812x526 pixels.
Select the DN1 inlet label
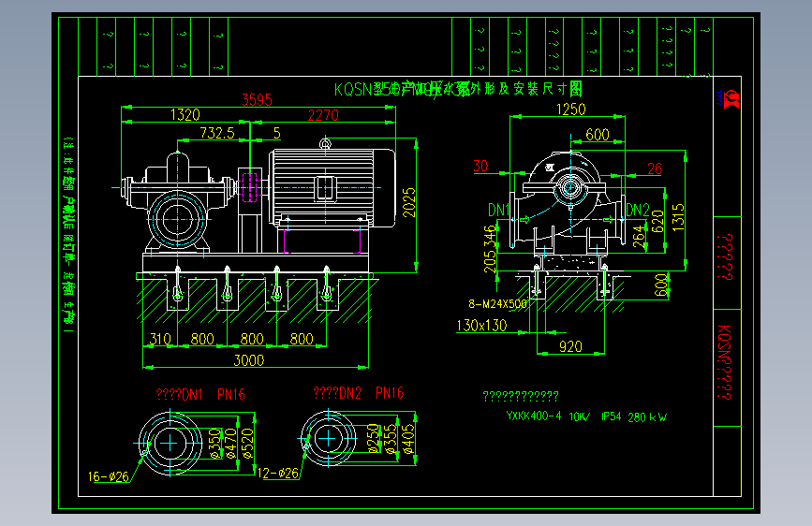[498, 210]
